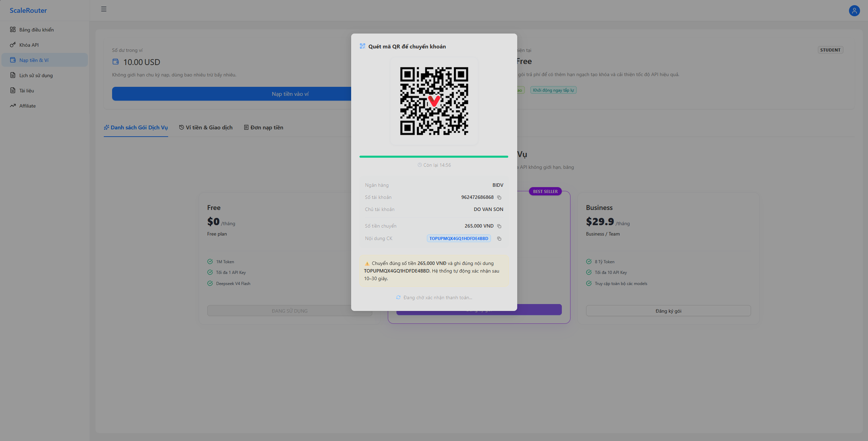The image size is (868, 441).
Task: Click the ĐANG SỬ DỤNG button on Free plan
Action: click(290, 311)
